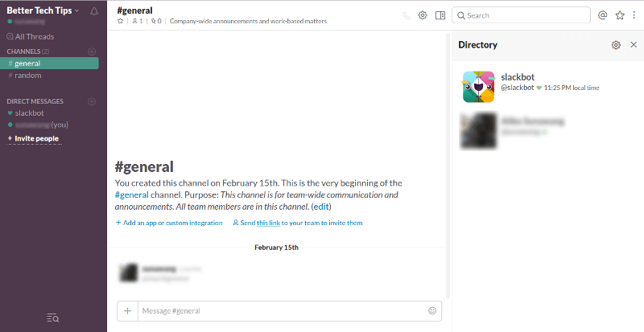This screenshot has width=644, height=332.
Task: Show mentions with the @ icon
Action: point(602,15)
